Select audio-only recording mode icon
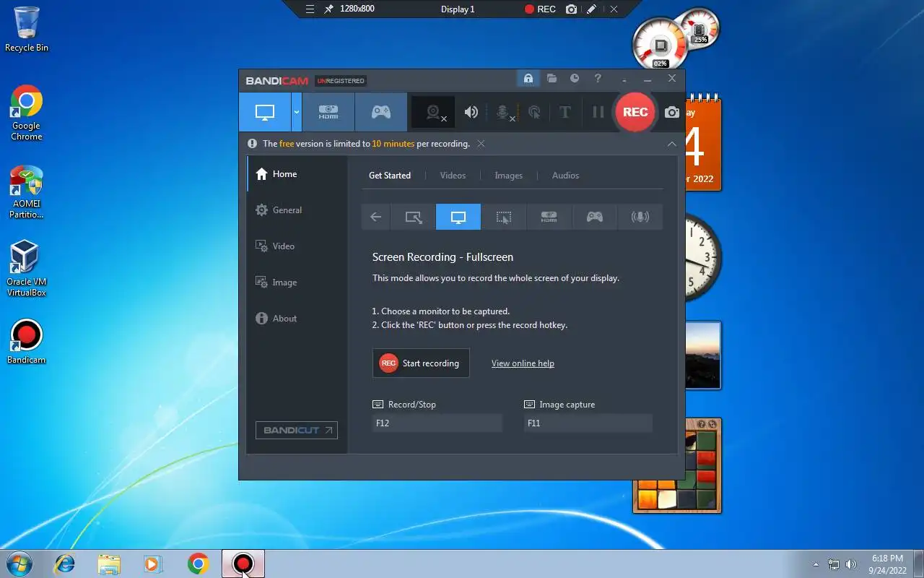 640,217
